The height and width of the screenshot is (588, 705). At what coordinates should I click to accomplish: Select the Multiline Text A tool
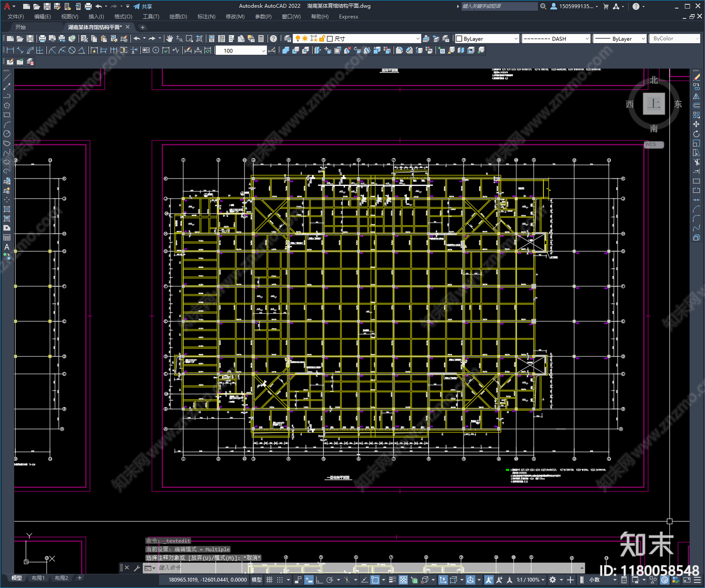pos(7,247)
